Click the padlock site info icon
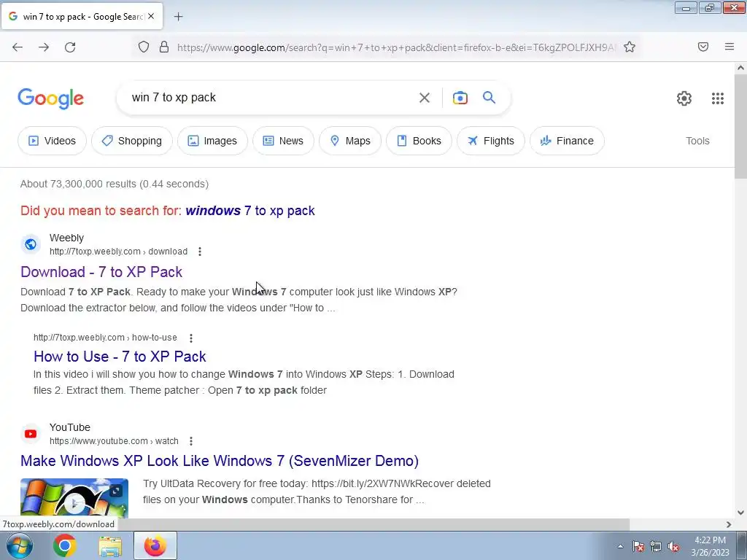The image size is (747, 560). [164, 47]
